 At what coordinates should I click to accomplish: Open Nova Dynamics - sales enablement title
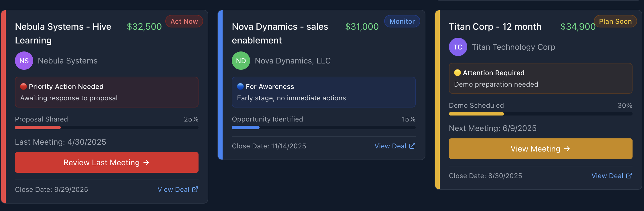(x=280, y=33)
